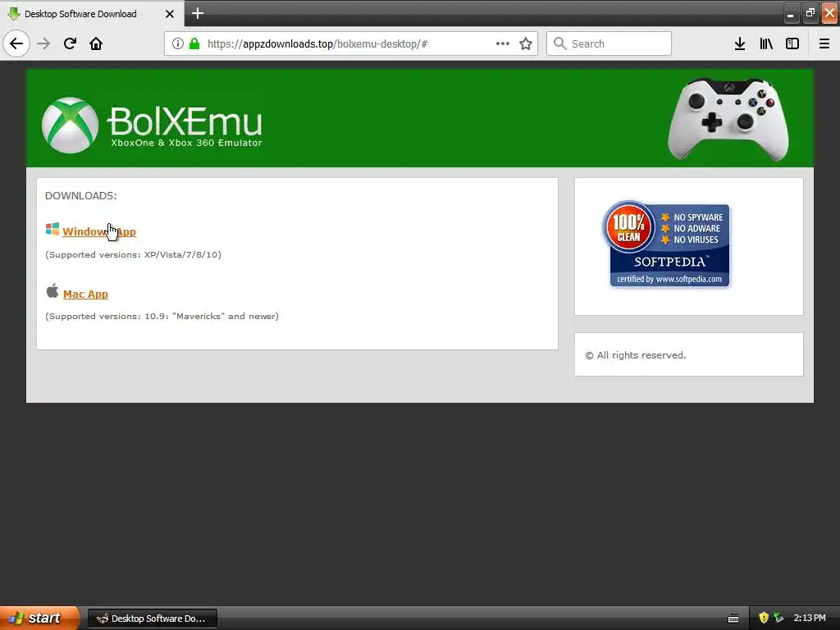Image resolution: width=840 pixels, height=630 pixels.
Task: Select Desktop Software Do... taskbar button
Action: 152,619
